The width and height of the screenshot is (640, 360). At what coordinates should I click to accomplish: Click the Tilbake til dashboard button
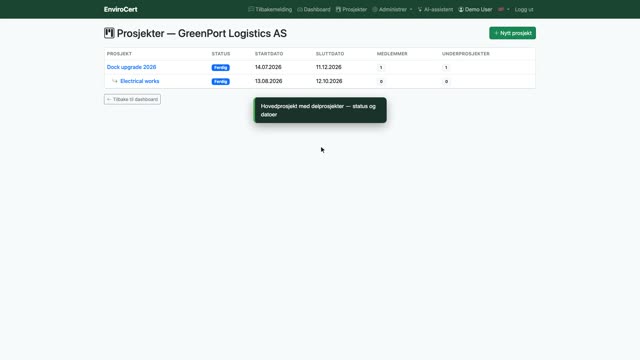[132, 99]
